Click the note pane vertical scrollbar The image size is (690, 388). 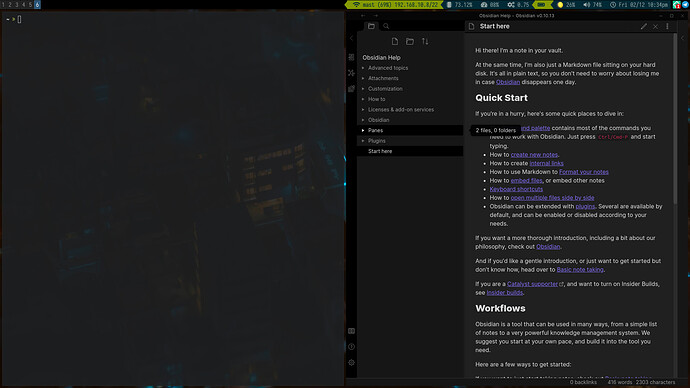pyautogui.click(x=675, y=119)
